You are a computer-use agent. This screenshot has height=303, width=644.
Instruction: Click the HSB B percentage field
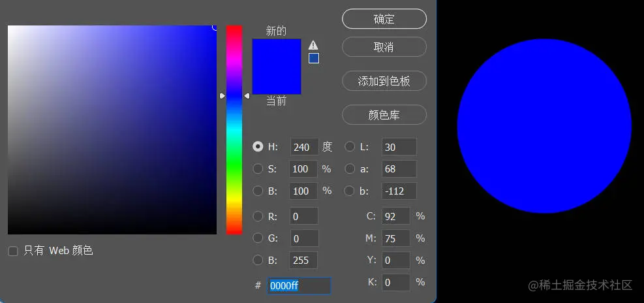click(x=303, y=191)
